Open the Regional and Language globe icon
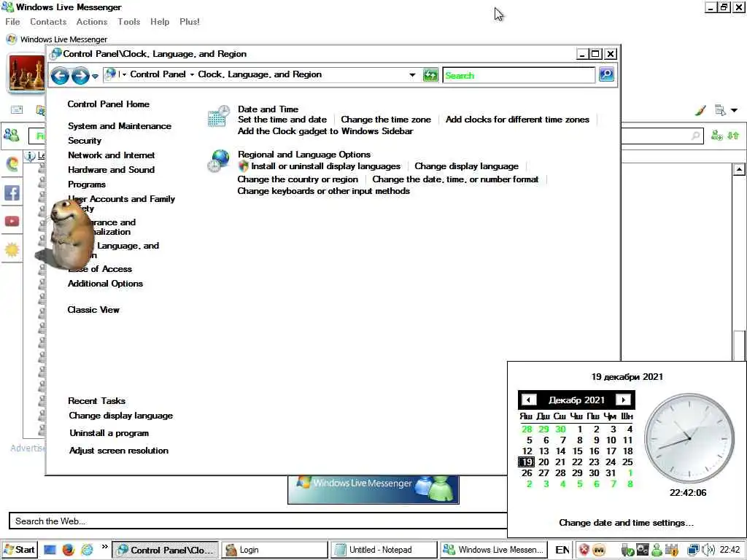Viewport: 747px width, 560px height. [x=218, y=161]
